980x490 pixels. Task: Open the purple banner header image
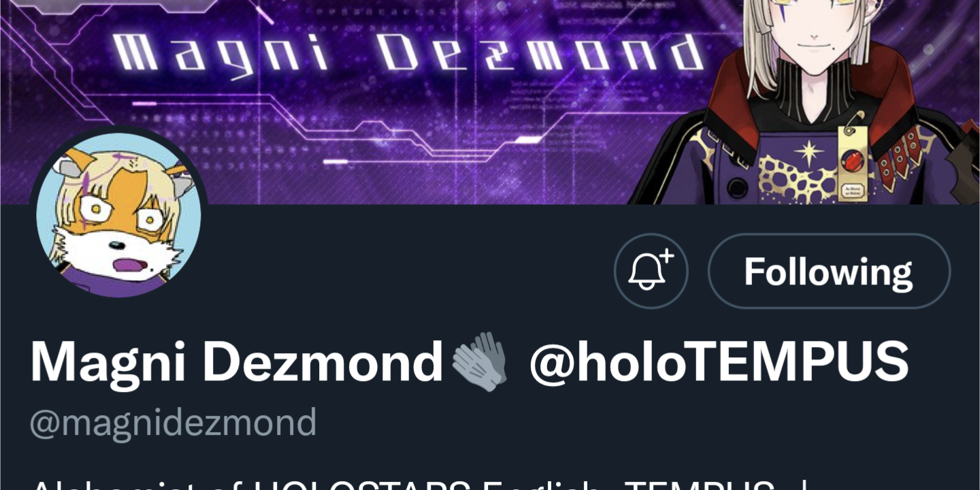coord(490,102)
